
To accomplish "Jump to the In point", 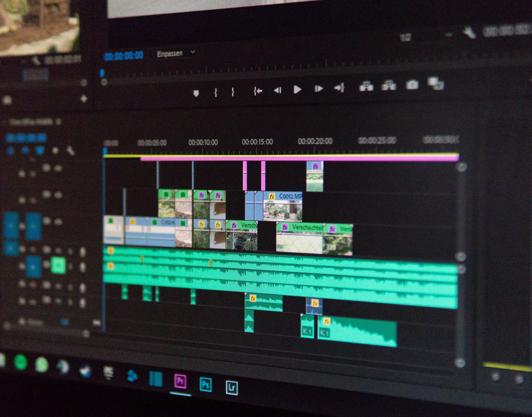I will tap(258, 91).
